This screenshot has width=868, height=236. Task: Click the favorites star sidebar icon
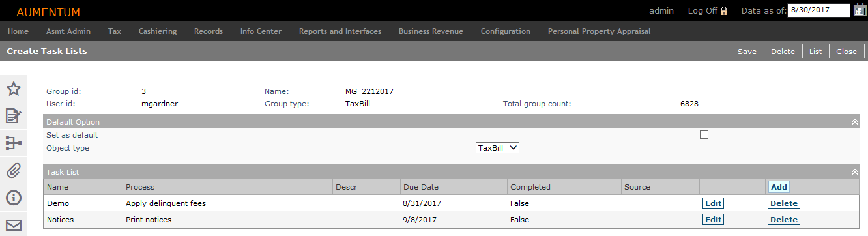click(14, 89)
